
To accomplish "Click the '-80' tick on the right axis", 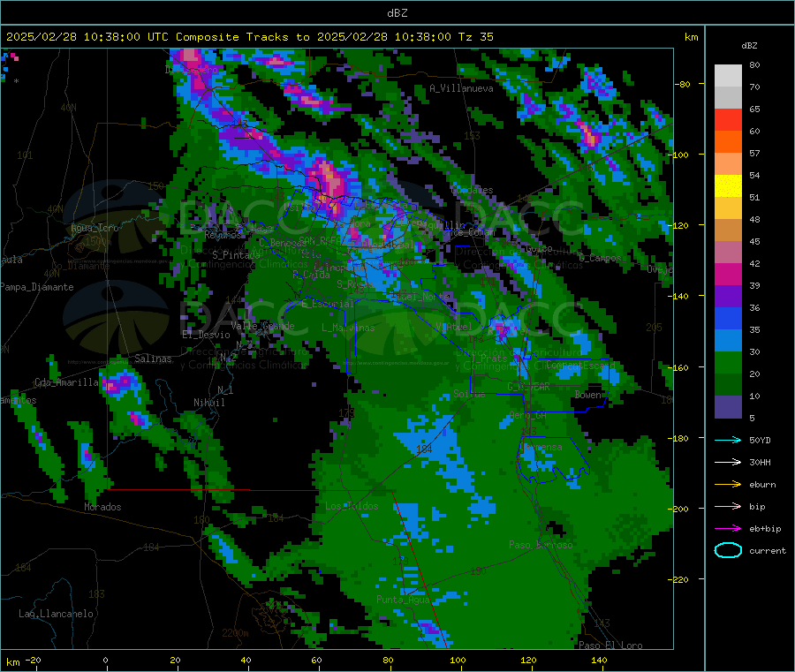I will (683, 84).
